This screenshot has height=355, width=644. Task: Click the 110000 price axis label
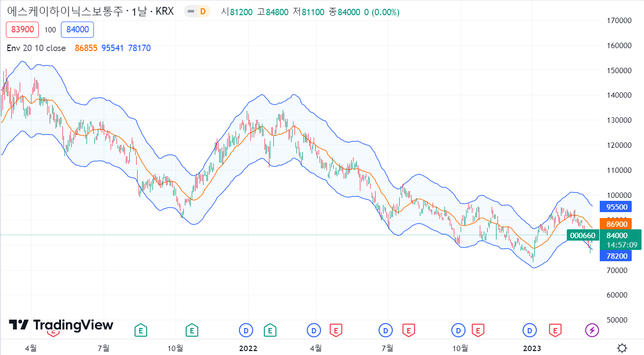click(x=618, y=170)
